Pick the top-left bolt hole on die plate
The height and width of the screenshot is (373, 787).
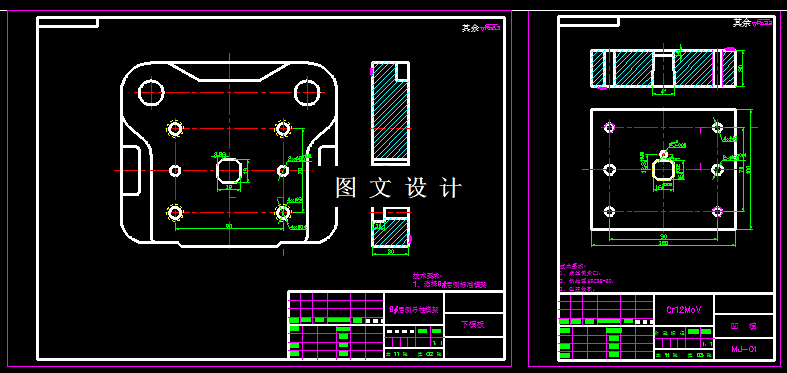pos(609,128)
